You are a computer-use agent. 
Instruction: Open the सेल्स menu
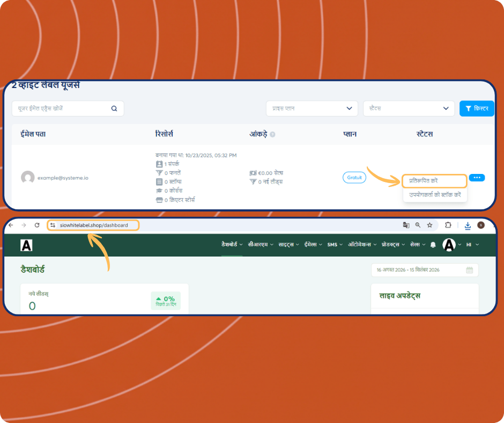tap(418, 245)
